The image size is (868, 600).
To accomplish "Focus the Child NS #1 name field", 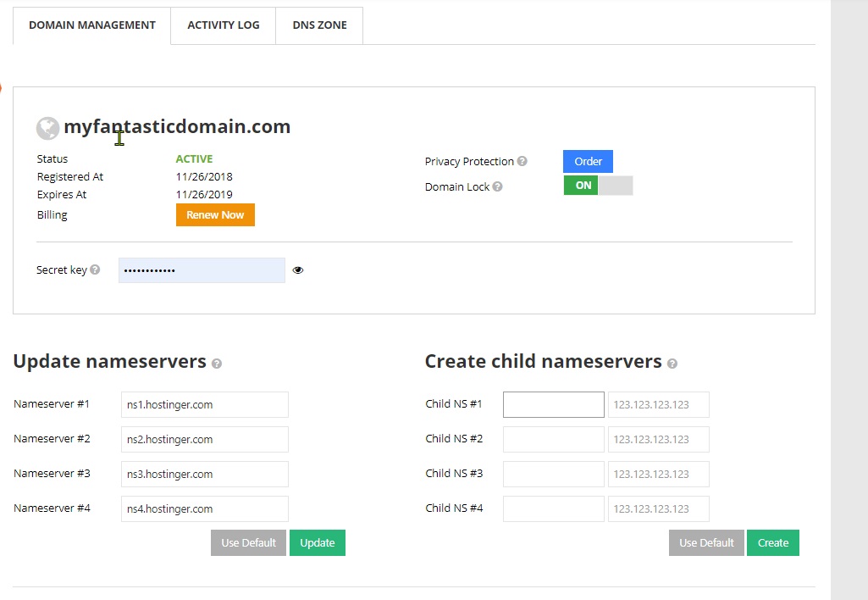I will tap(554, 404).
